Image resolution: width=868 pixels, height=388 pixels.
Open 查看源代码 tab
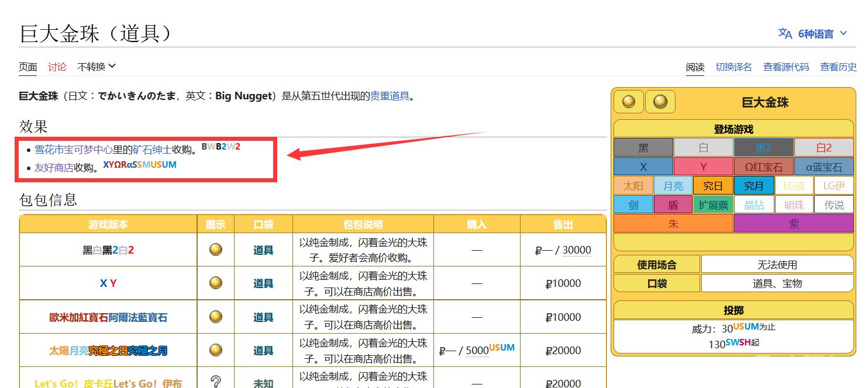coord(786,67)
